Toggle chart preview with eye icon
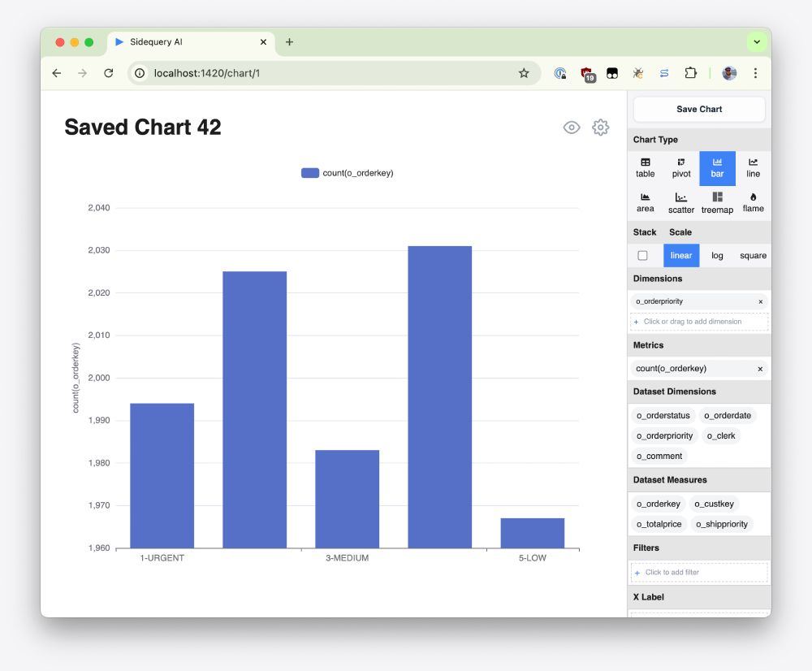This screenshot has width=812, height=671. (571, 128)
